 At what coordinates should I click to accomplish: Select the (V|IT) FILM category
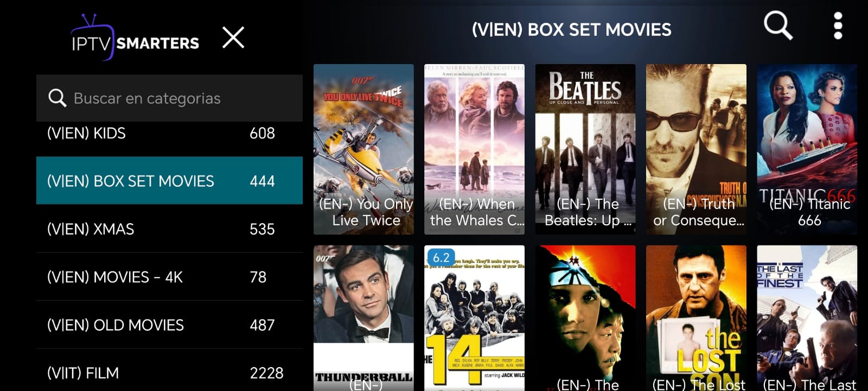point(169,372)
